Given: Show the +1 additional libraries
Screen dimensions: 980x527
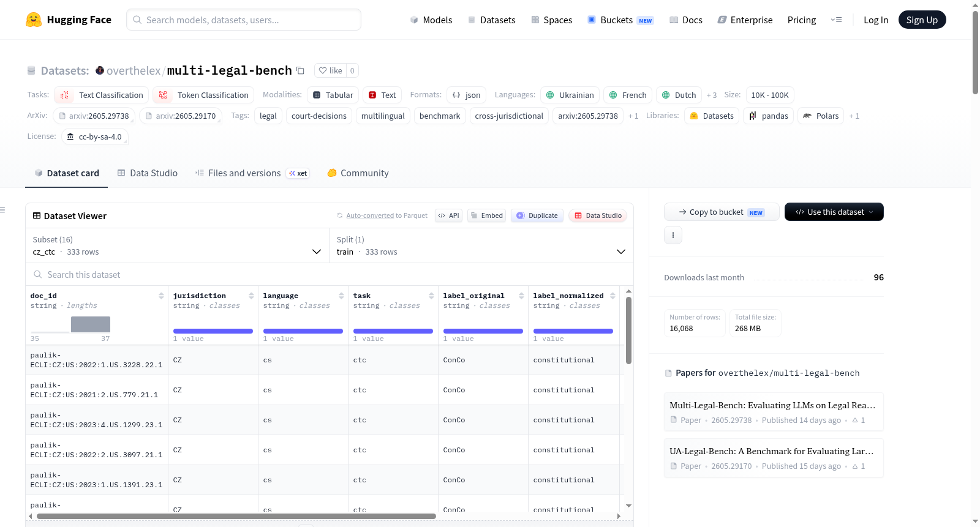Looking at the screenshot, I should click(x=854, y=116).
